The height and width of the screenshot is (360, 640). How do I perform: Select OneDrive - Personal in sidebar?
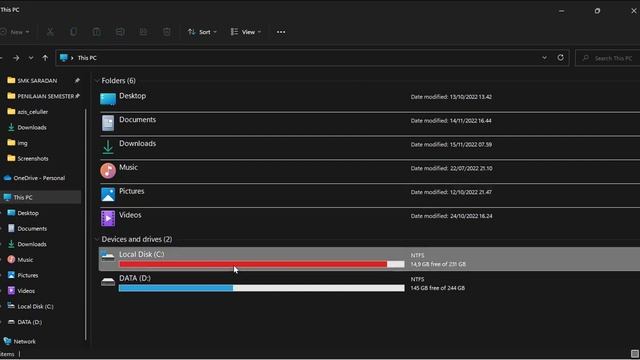point(39,178)
